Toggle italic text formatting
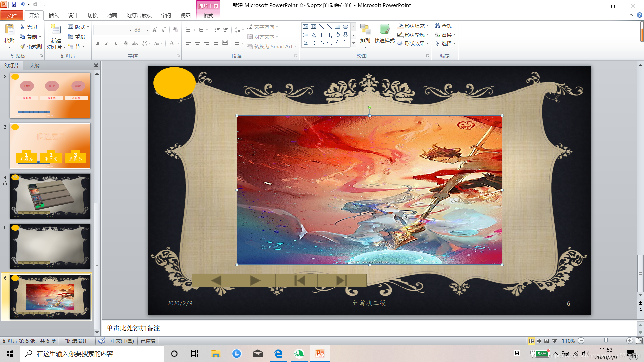This screenshot has height=362, width=644. click(x=107, y=43)
